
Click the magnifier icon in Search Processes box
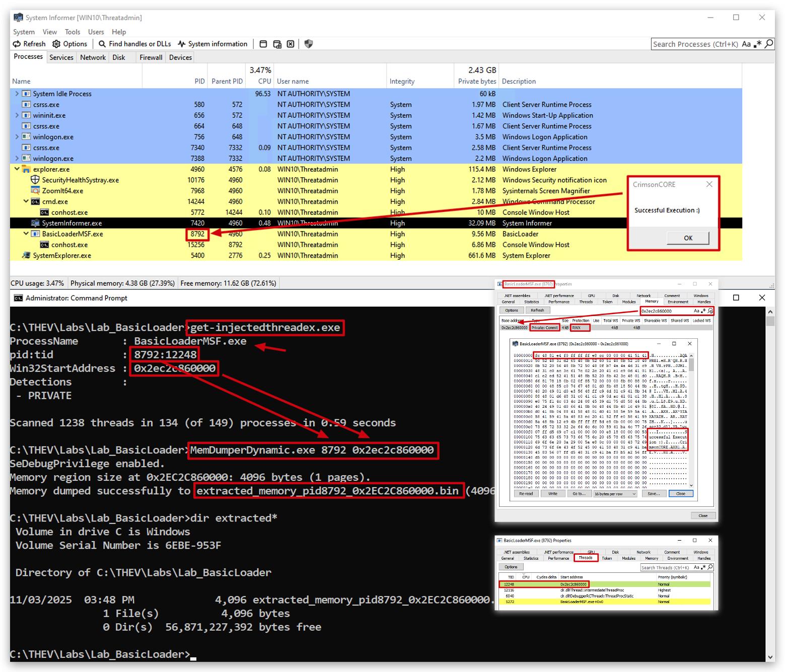click(x=769, y=44)
